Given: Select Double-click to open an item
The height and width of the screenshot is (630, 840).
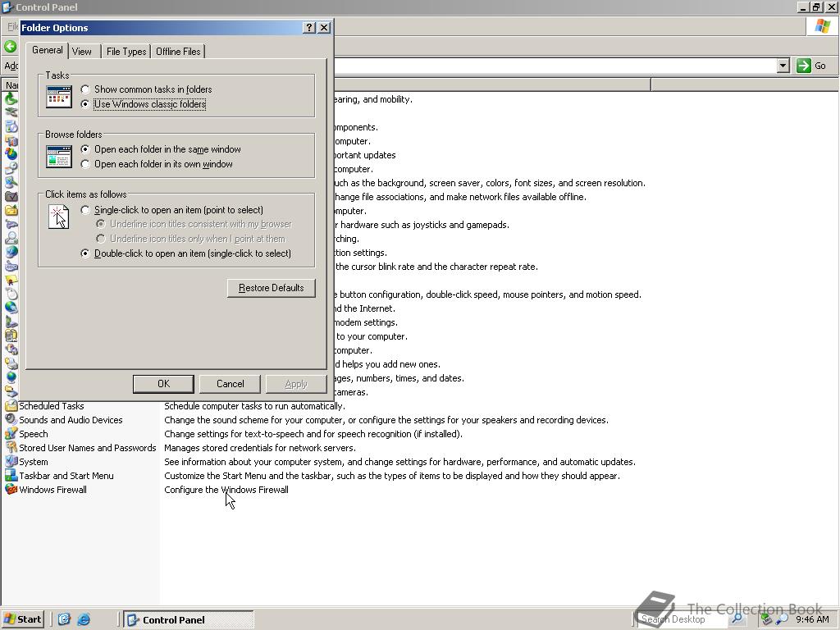Looking at the screenshot, I should (186, 253).
